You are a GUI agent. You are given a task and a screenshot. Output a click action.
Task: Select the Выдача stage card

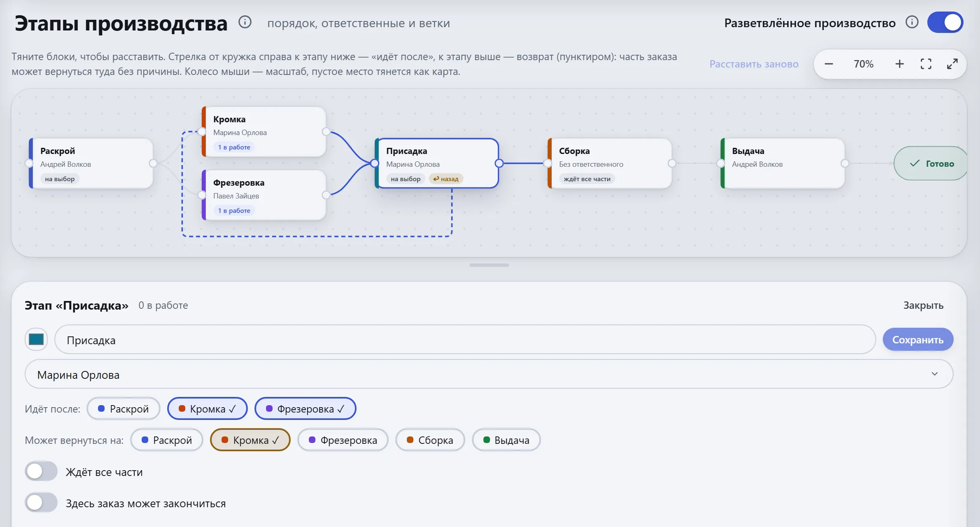click(x=783, y=163)
